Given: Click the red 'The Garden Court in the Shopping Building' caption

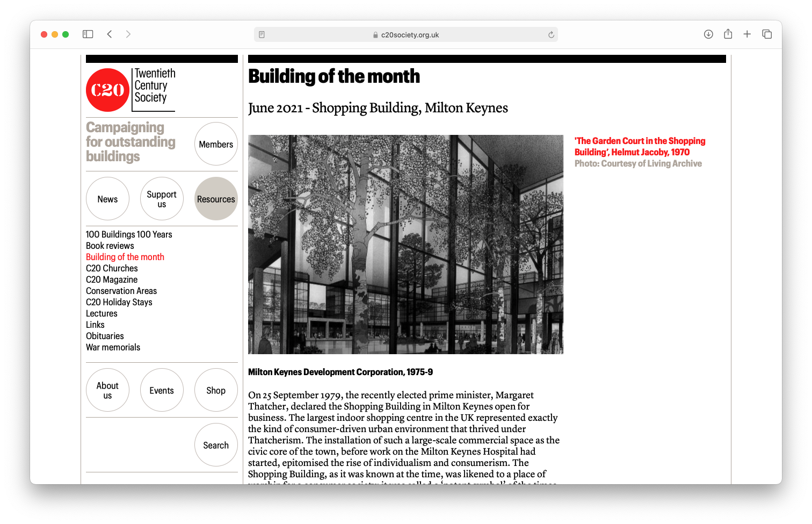Looking at the screenshot, I should 640,146.
